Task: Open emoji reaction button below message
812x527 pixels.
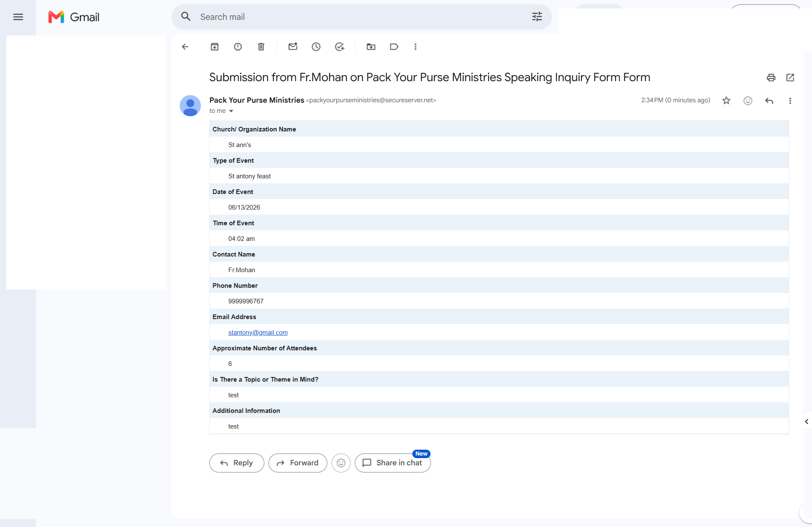Action: pos(341,463)
